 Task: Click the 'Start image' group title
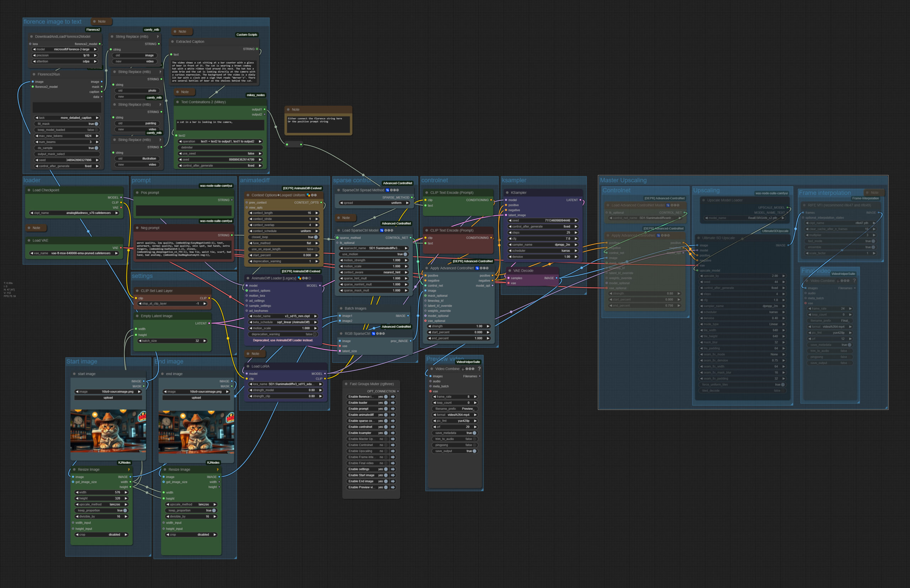pyautogui.click(x=82, y=362)
